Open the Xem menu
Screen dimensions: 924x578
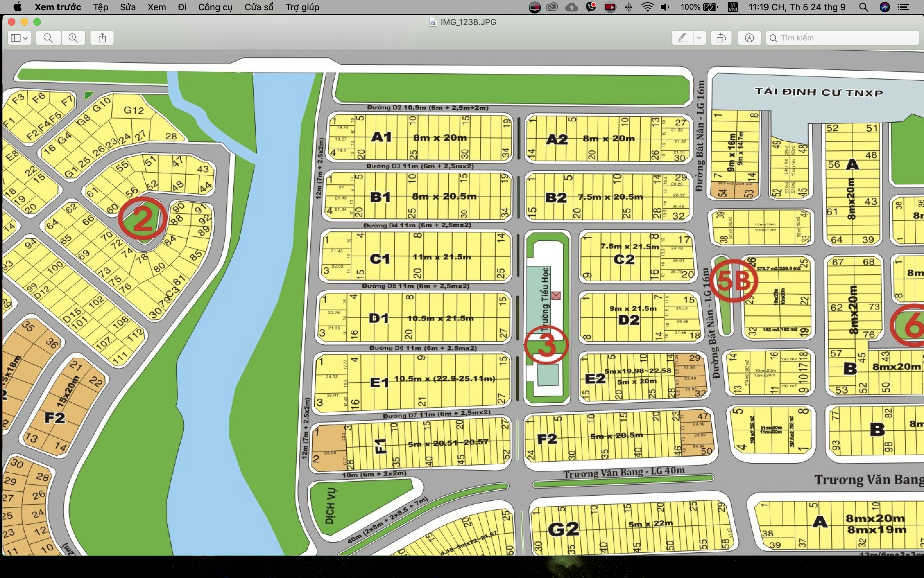coord(157,7)
